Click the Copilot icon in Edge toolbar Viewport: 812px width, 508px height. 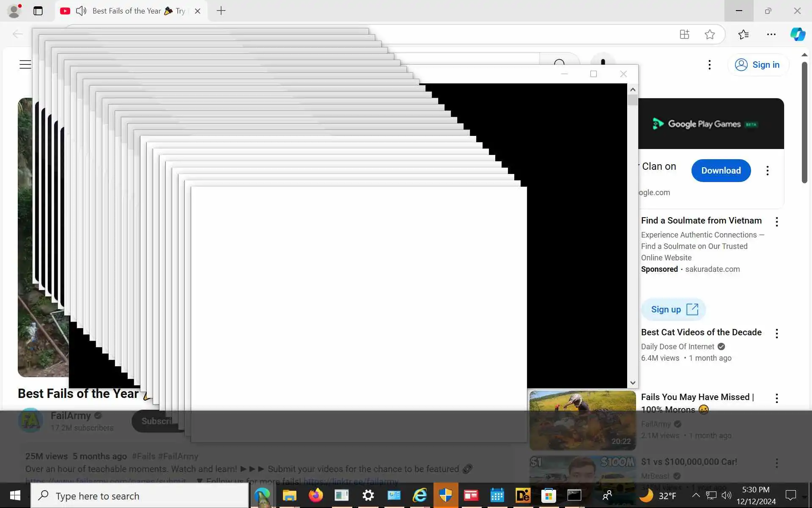click(798, 34)
